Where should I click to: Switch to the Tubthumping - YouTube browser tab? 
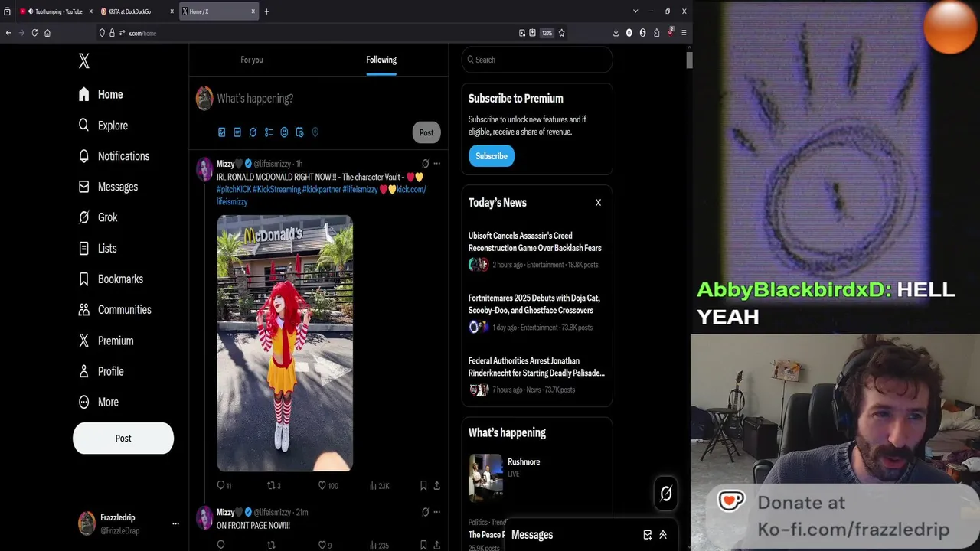pyautogui.click(x=56, y=11)
